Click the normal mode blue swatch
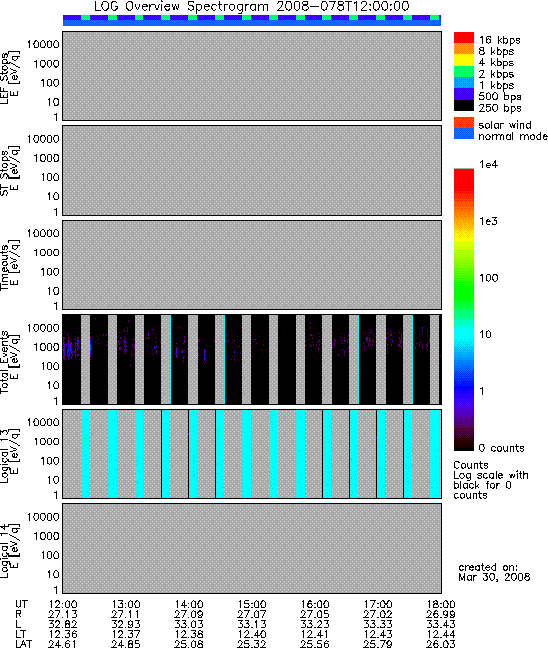 [x=464, y=133]
